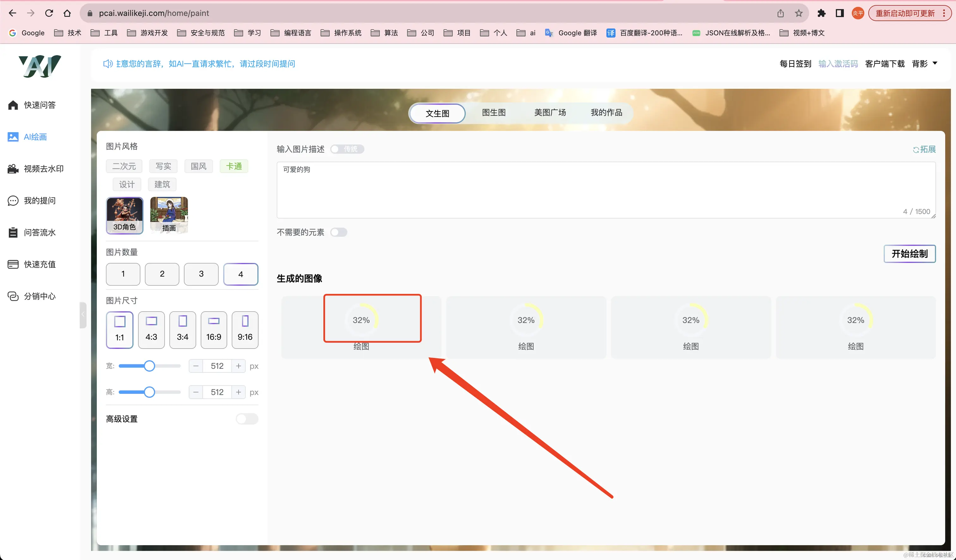Open the AI绘画 sidebar icon
Screen dimensions: 956x560
[13, 137]
